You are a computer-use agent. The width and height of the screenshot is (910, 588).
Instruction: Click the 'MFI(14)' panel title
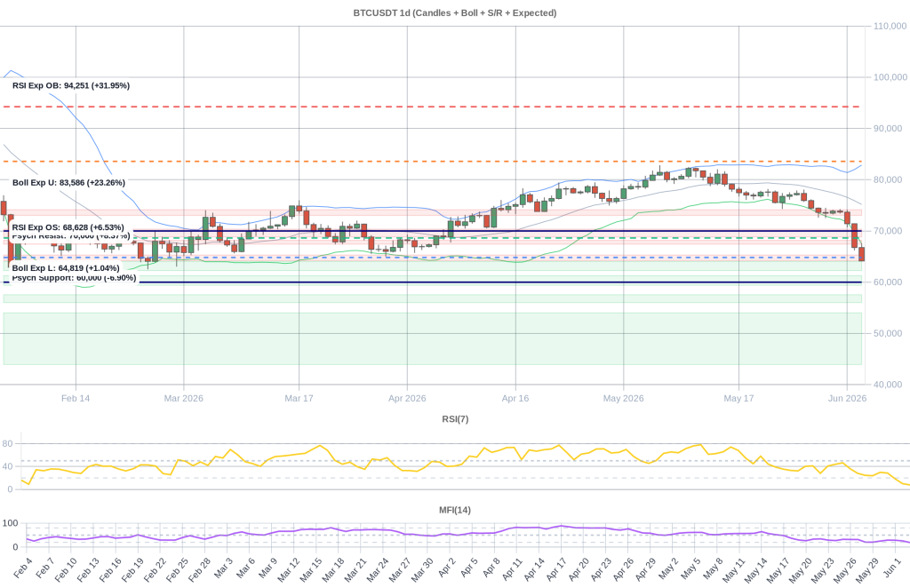(x=455, y=511)
